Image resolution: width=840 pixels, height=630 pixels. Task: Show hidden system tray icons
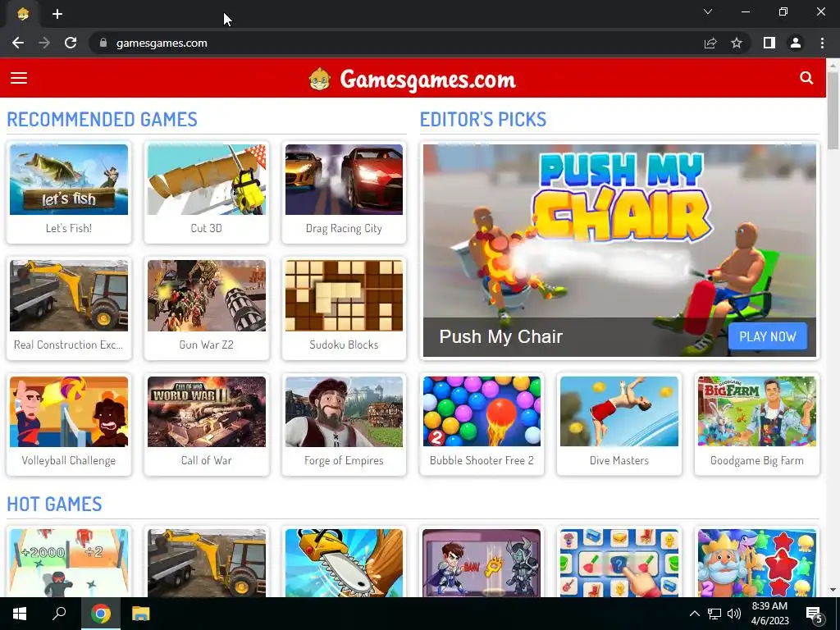(694, 614)
